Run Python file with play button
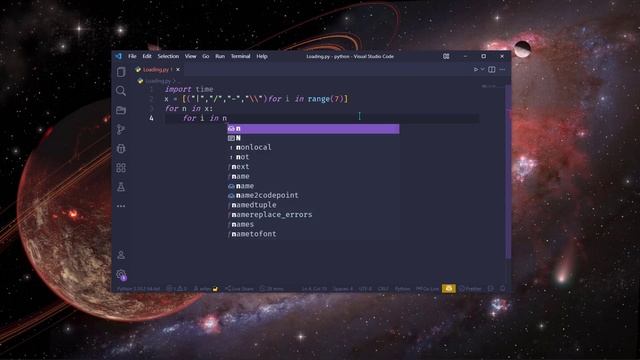640x360 pixels. pos(476,69)
